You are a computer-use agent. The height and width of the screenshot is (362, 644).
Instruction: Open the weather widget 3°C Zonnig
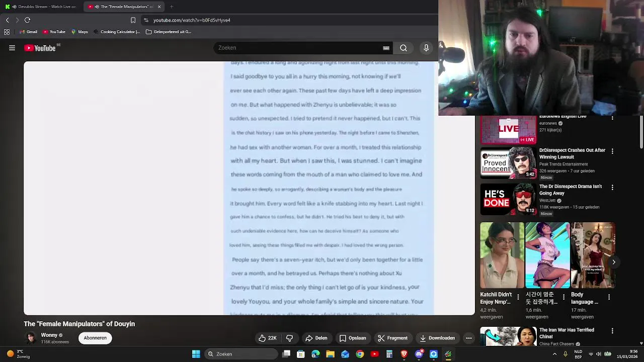(18, 354)
